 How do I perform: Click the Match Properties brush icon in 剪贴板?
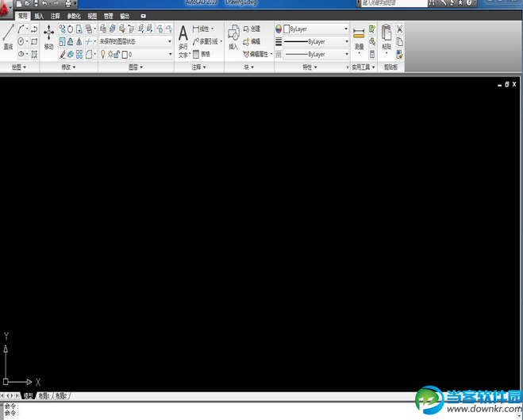(399, 54)
